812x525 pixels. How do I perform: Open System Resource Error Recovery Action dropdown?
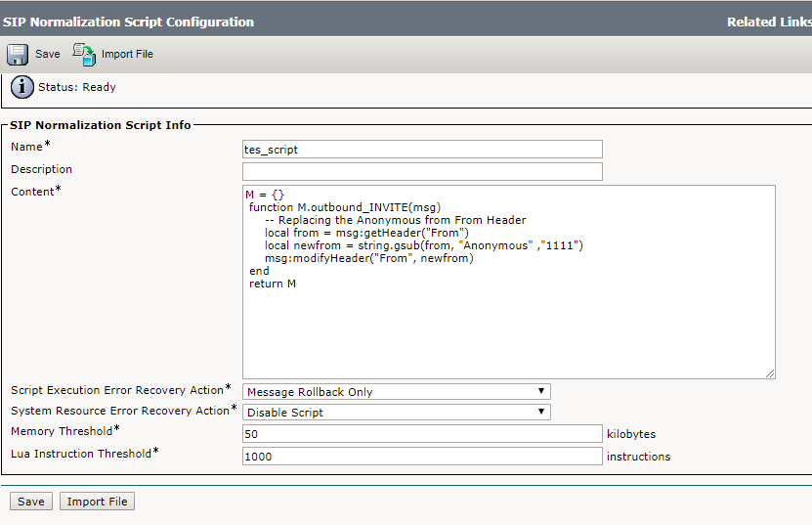[x=396, y=413]
